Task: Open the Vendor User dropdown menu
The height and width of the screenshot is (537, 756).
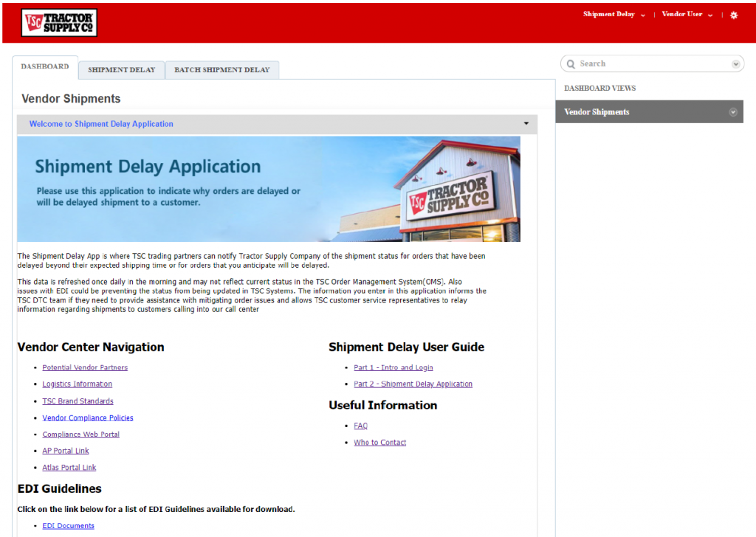Action: tap(687, 15)
